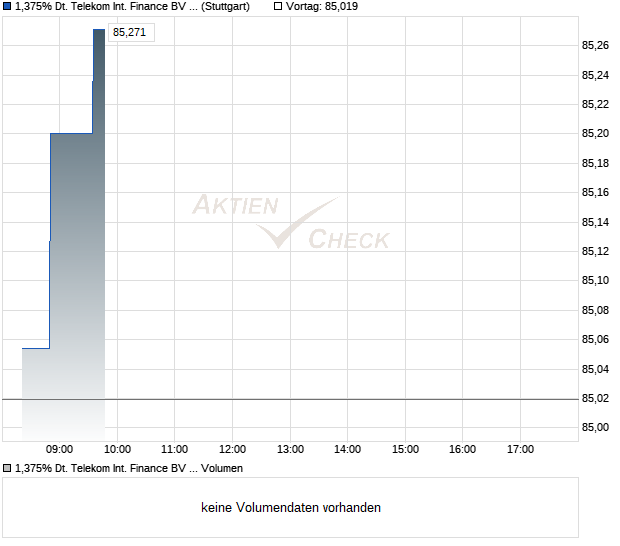This screenshot has height=546, width=620.
Task: Click the AktienCheck watermark logo
Action: pos(291,222)
